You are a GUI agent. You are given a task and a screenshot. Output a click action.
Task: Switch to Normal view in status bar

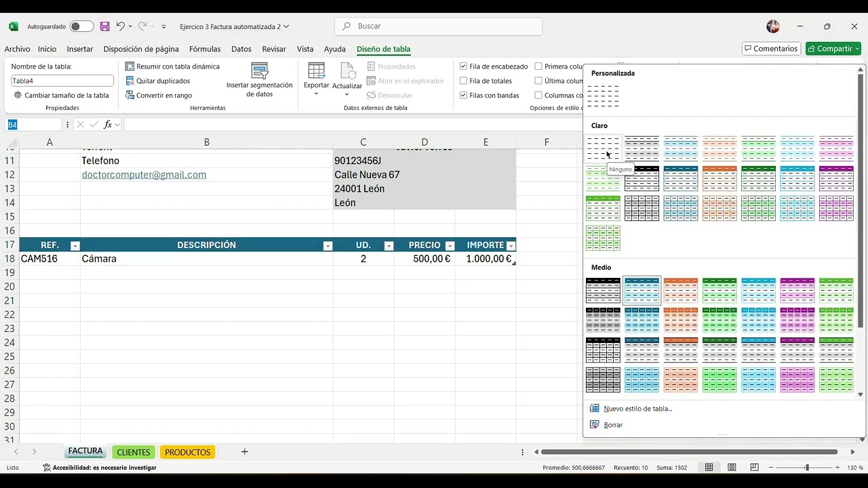[709, 468]
